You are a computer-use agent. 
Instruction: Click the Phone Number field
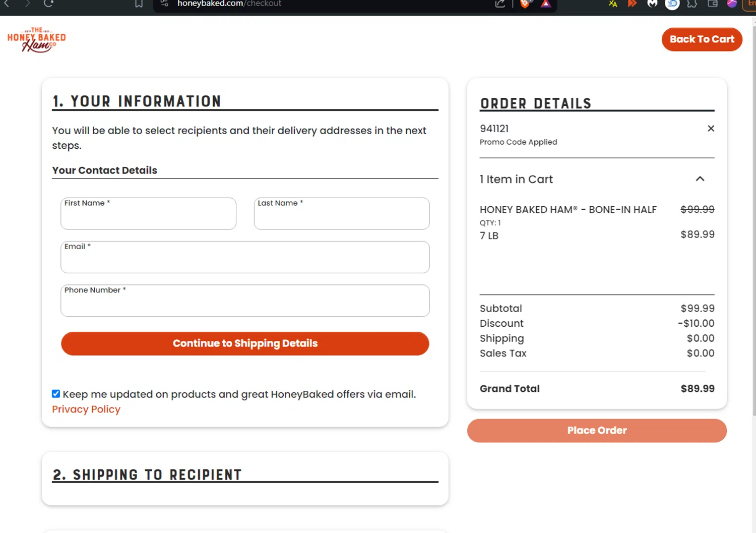tap(245, 301)
